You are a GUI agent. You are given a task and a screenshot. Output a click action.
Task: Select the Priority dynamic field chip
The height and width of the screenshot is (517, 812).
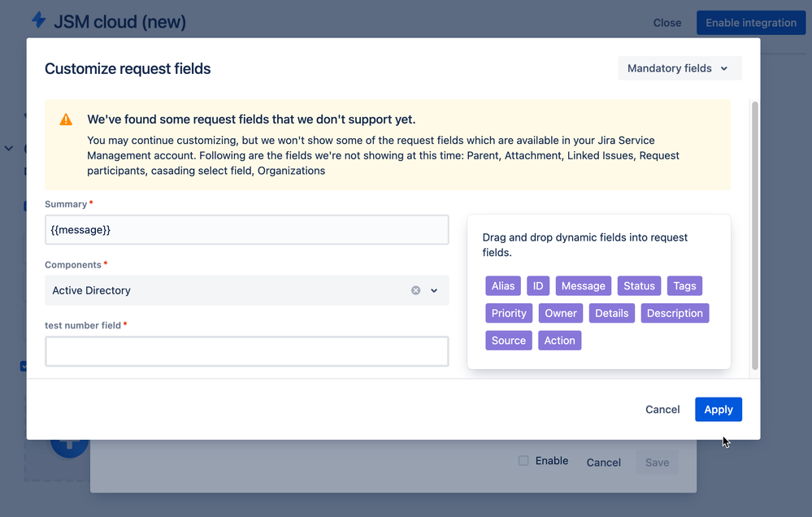click(x=509, y=314)
